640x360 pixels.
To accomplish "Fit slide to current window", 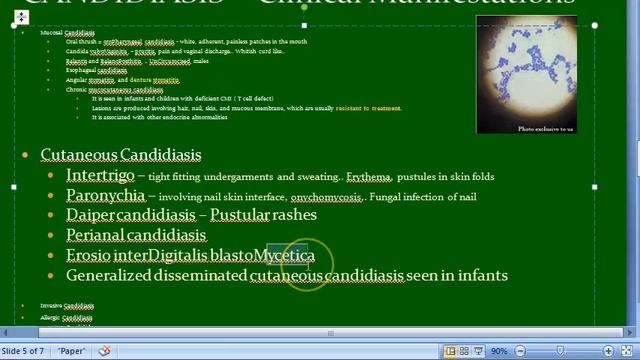I will tap(627, 351).
